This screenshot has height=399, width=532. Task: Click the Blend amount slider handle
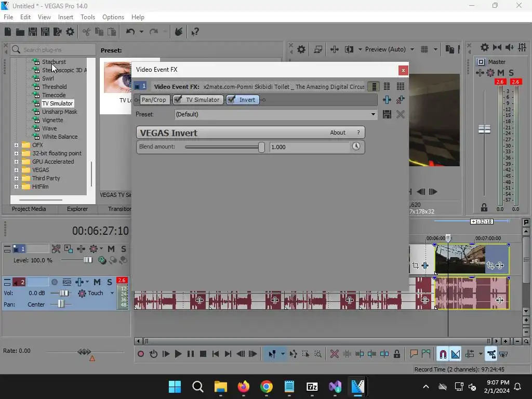261,147
